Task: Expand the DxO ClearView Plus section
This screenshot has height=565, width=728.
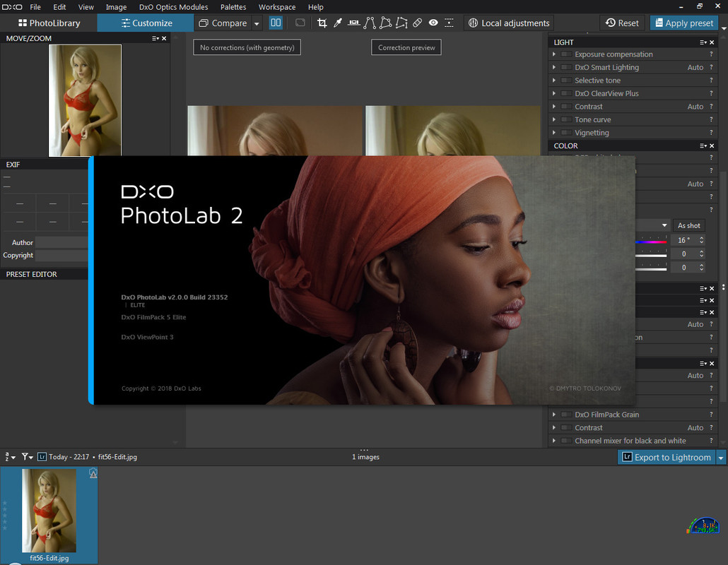Action: [x=554, y=94]
